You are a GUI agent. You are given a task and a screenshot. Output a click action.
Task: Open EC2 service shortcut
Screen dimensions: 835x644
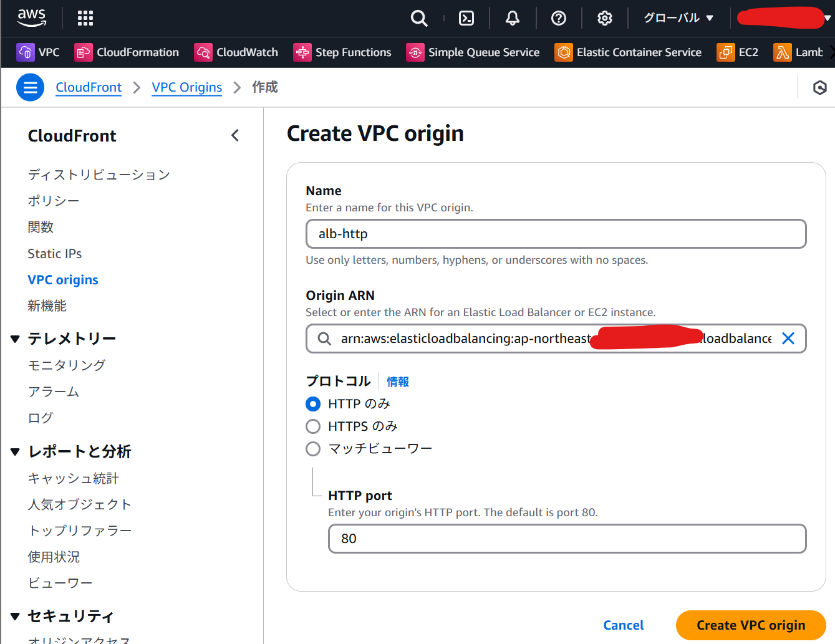(738, 52)
